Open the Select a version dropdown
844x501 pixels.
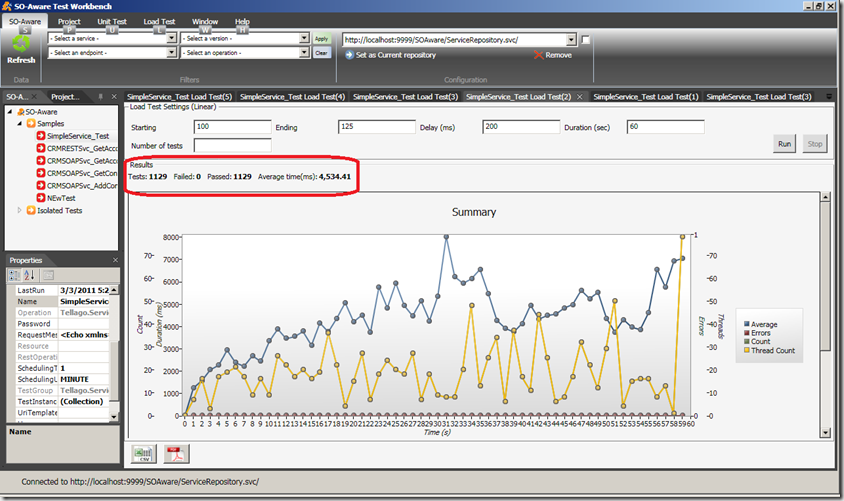tap(304, 38)
